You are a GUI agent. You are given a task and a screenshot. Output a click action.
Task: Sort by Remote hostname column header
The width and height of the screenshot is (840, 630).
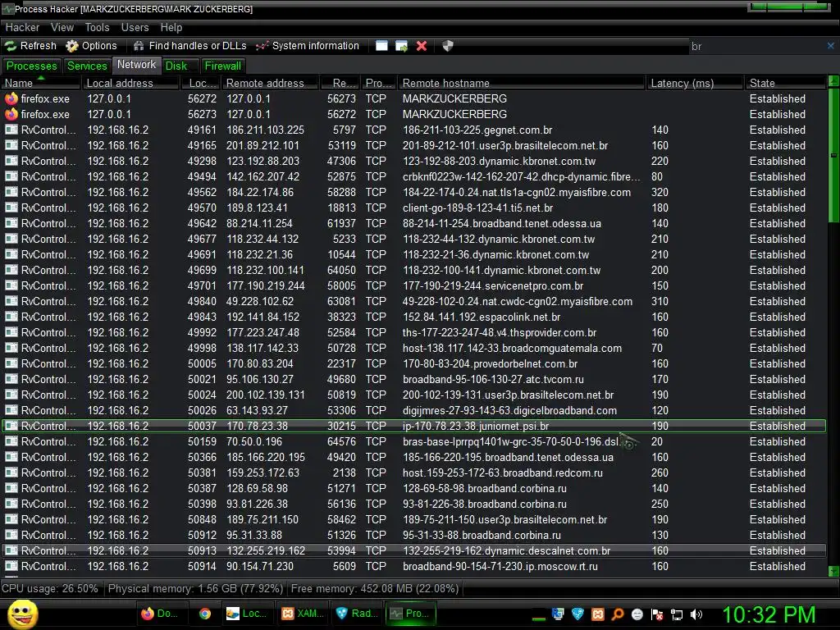pyautogui.click(x=521, y=83)
